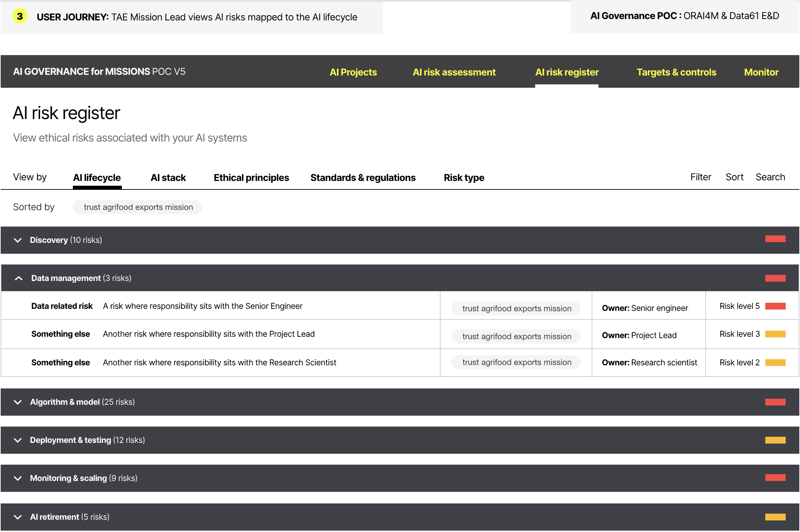Expand the Algorithm & model section
This screenshot has height=532, width=800.
(x=18, y=402)
